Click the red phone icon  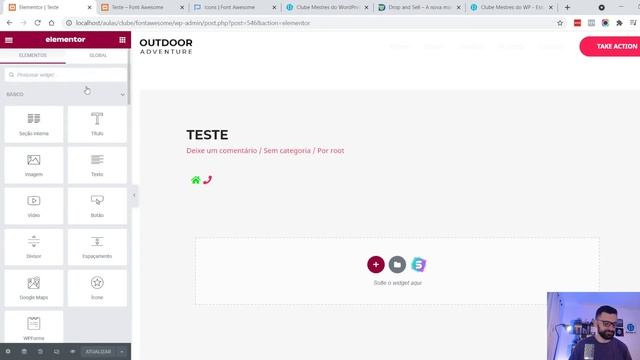coord(207,180)
